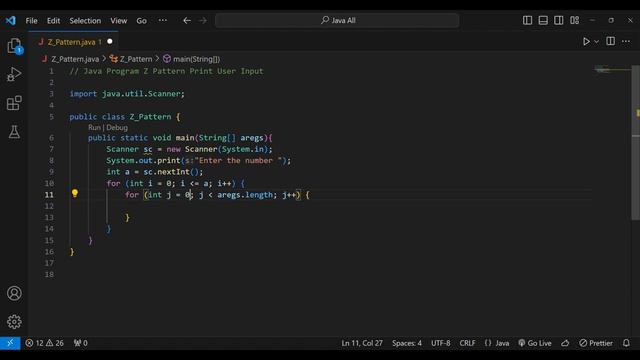Open the run options dropdown arrow
640x360 pixels.
596,42
